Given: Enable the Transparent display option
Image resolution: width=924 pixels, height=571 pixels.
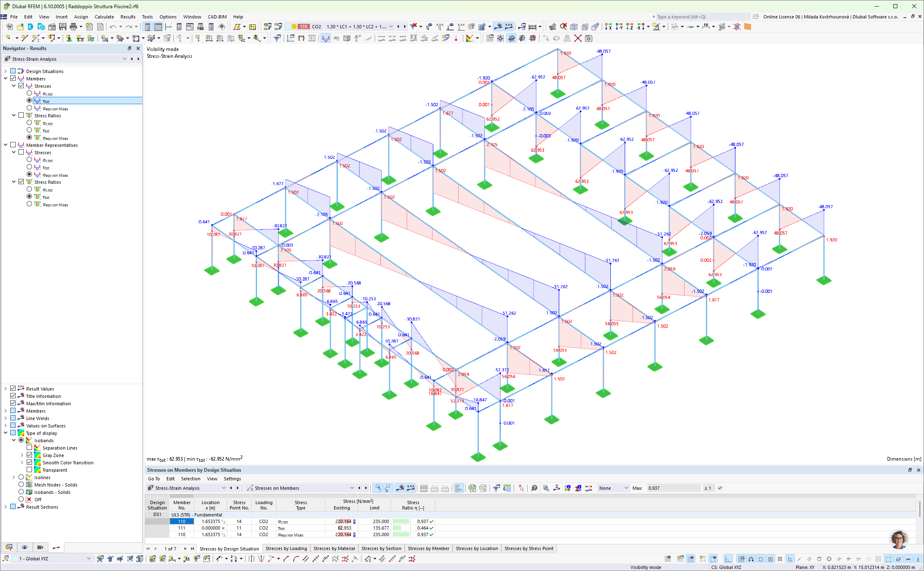Looking at the screenshot, I should 29,470.
